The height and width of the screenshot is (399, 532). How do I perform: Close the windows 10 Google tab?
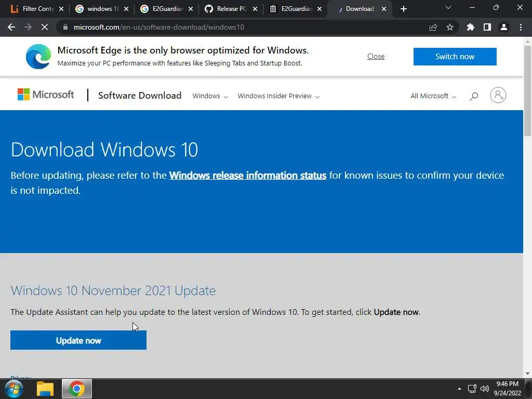[x=126, y=9]
